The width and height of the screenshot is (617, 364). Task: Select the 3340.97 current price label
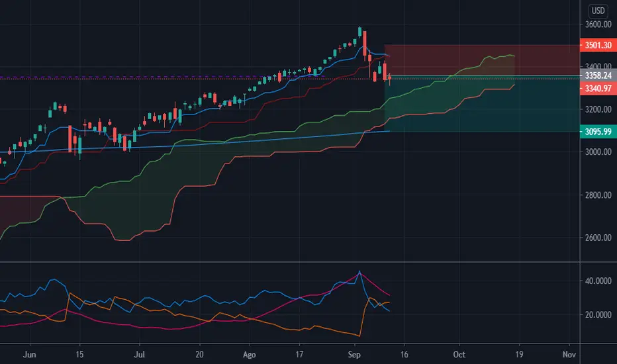point(598,88)
